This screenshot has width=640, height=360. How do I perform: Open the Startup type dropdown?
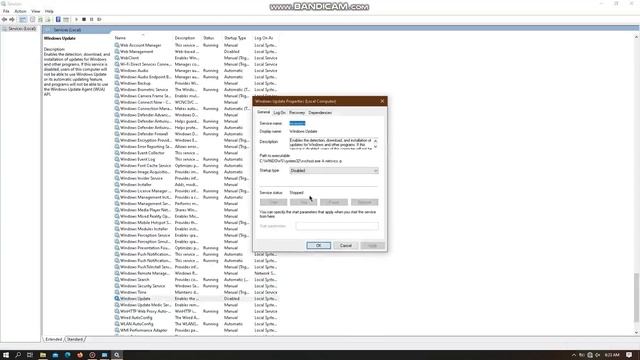[x=334, y=171]
